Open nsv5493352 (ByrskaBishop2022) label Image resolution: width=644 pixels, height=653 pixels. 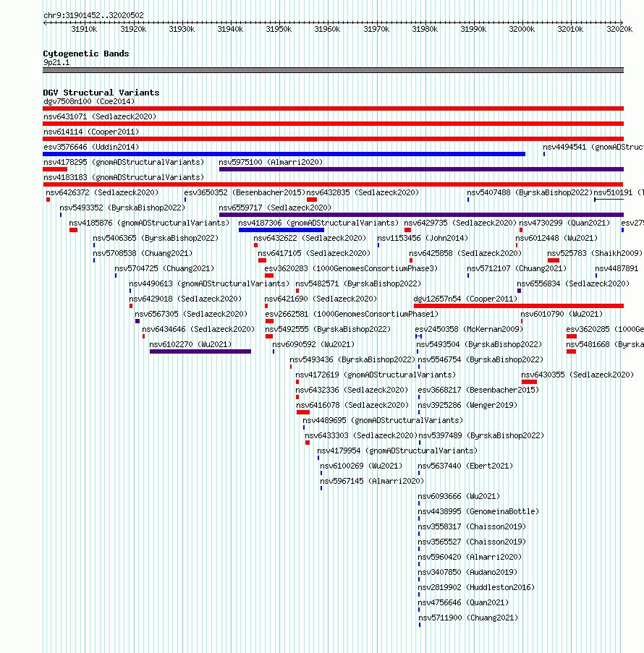[122, 208]
